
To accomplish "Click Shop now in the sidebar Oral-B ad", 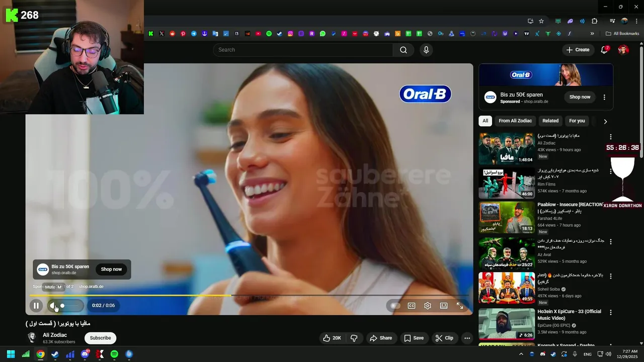I will coord(580,97).
